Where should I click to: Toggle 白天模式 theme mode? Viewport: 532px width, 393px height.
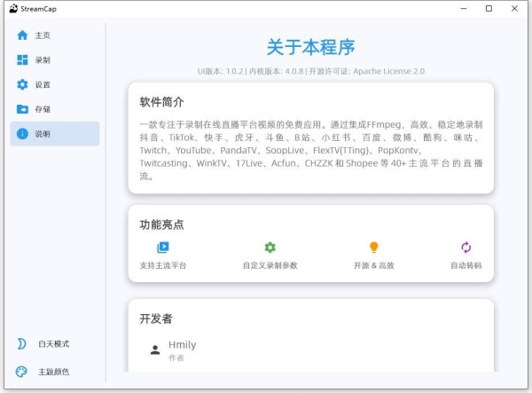[x=53, y=344]
